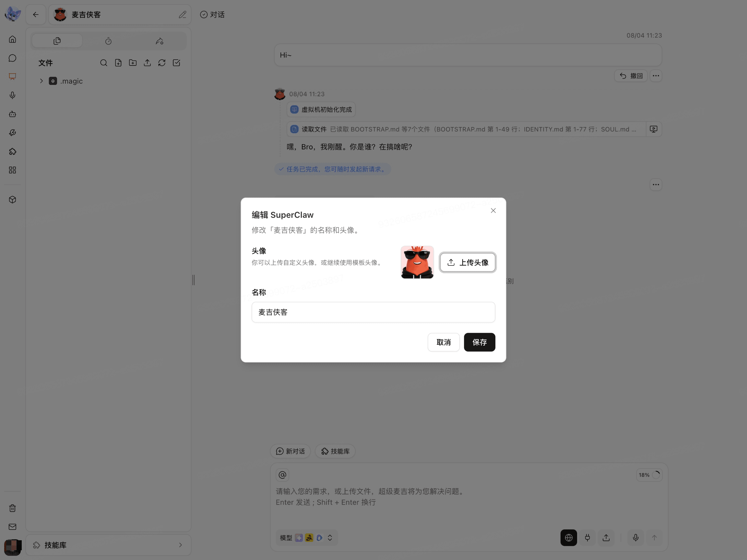Open more options beside 撤回
Screen dimensions: 747x560
656,76
